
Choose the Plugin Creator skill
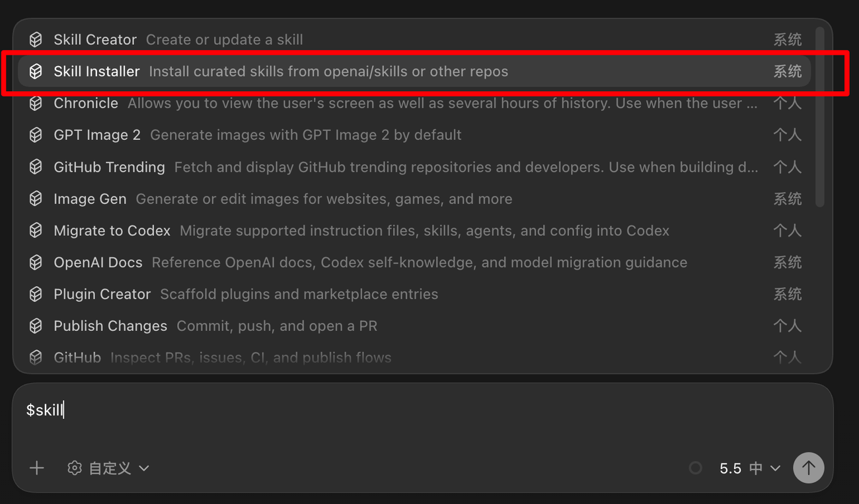414,294
